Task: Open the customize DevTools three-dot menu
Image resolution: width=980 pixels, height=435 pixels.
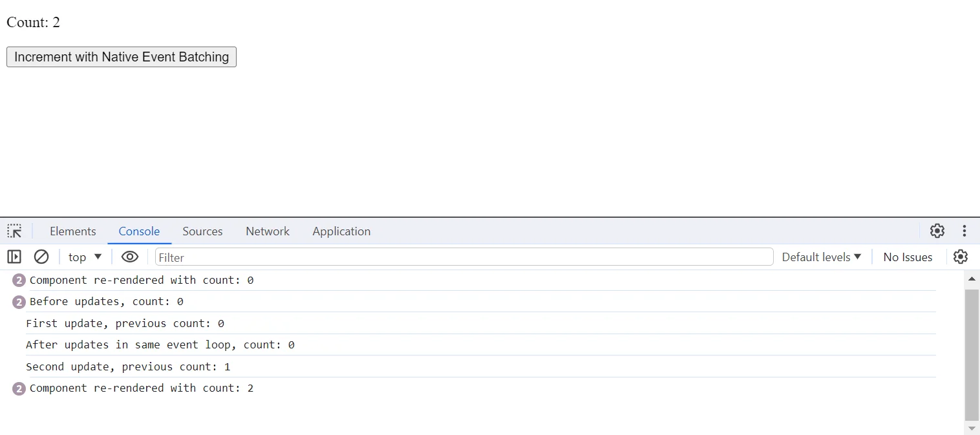Action: pyautogui.click(x=964, y=231)
